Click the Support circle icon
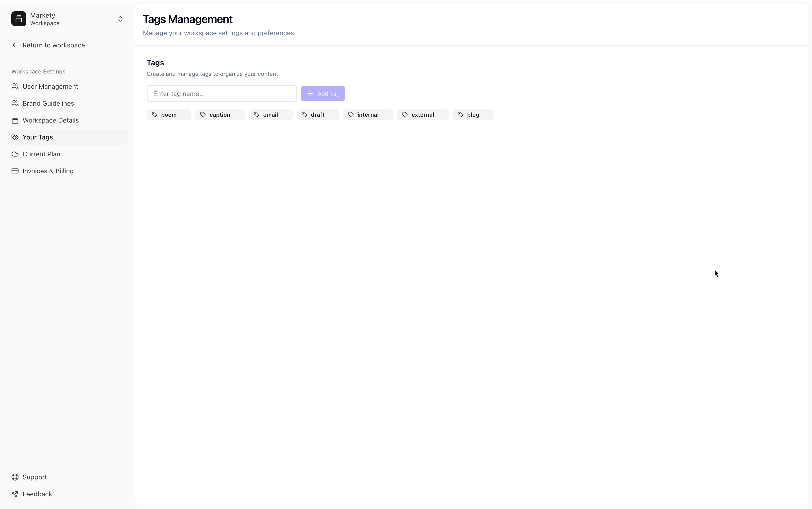 pyautogui.click(x=15, y=477)
